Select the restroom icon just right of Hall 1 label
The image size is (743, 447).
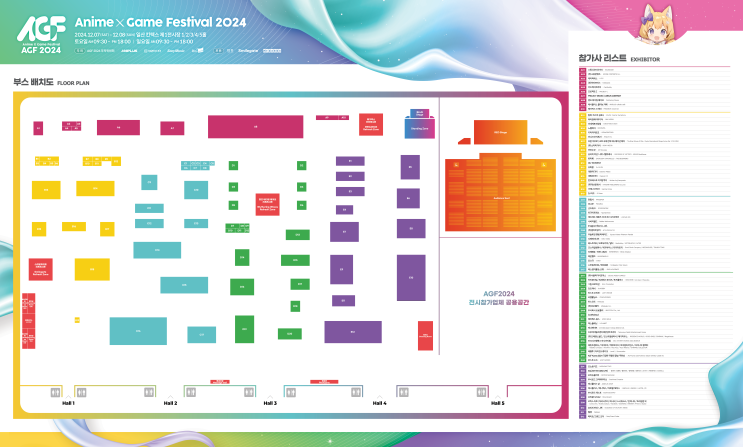pyautogui.click(x=82, y=392)
